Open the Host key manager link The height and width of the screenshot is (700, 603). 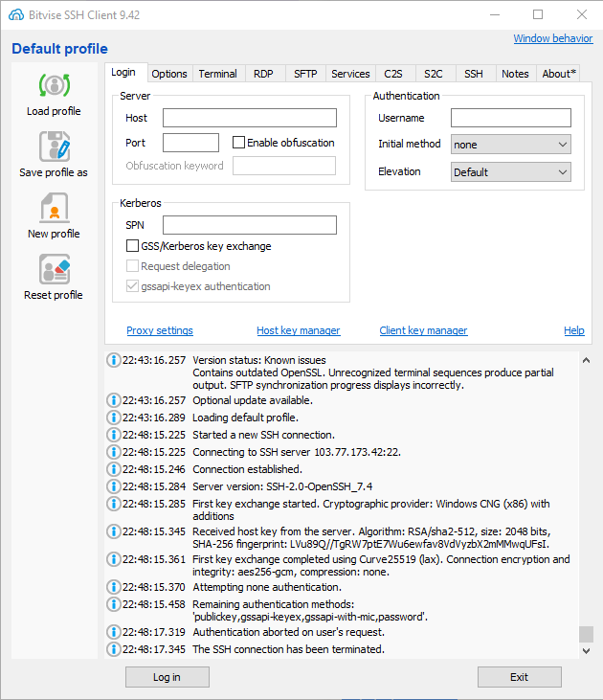299,330
